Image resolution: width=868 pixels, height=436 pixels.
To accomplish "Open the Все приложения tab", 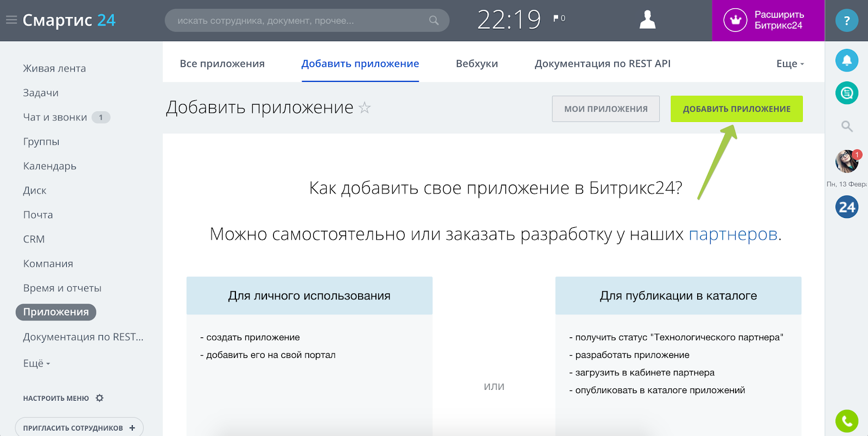I will point(222,64).
